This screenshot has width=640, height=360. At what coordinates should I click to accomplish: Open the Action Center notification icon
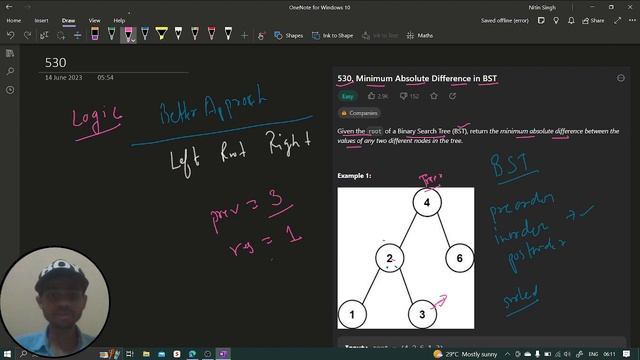click(627, 354)
